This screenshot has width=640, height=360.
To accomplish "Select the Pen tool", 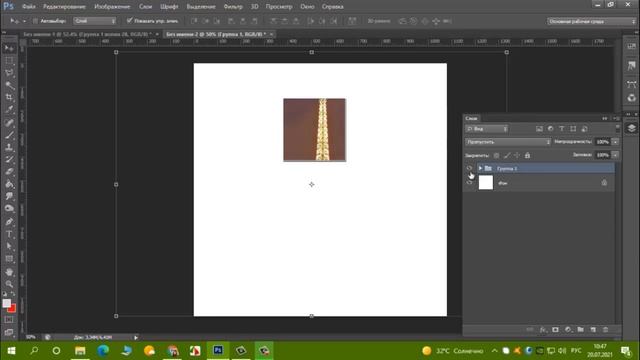I will (x=9, y=222).
